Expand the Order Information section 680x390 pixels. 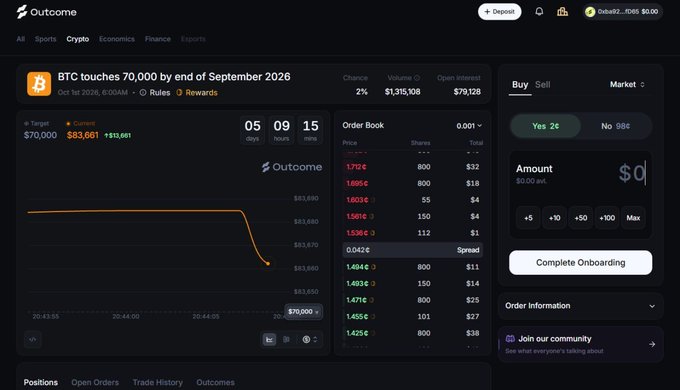(580, 306)
